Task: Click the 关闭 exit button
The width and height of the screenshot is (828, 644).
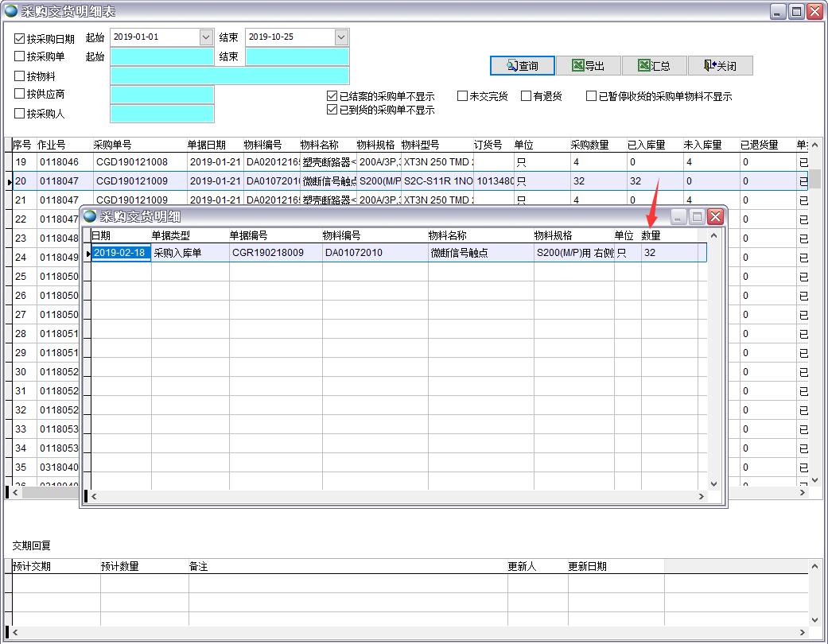Action: point(720,66)
